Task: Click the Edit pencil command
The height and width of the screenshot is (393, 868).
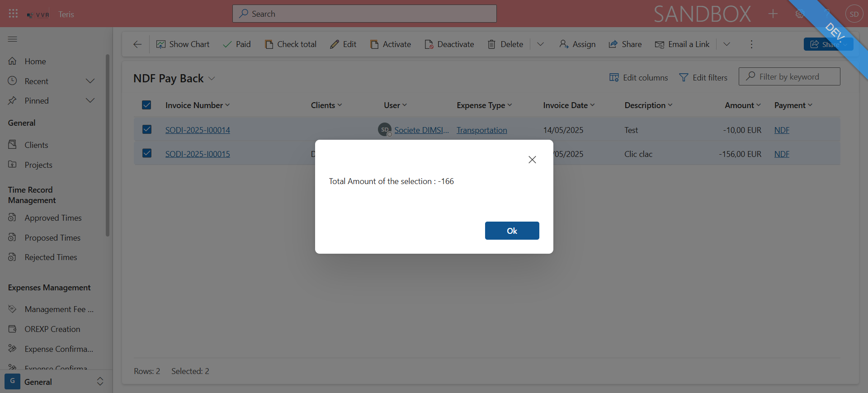Action: click(343, 44)
